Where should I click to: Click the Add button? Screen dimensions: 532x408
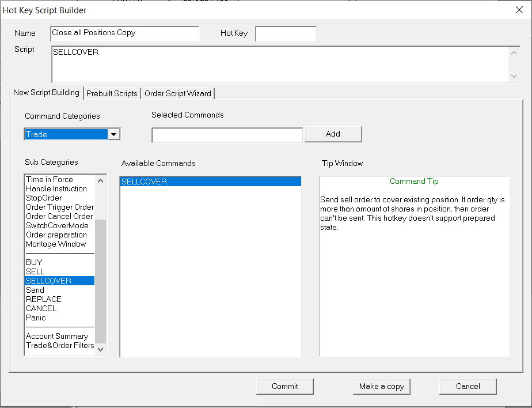333,134
